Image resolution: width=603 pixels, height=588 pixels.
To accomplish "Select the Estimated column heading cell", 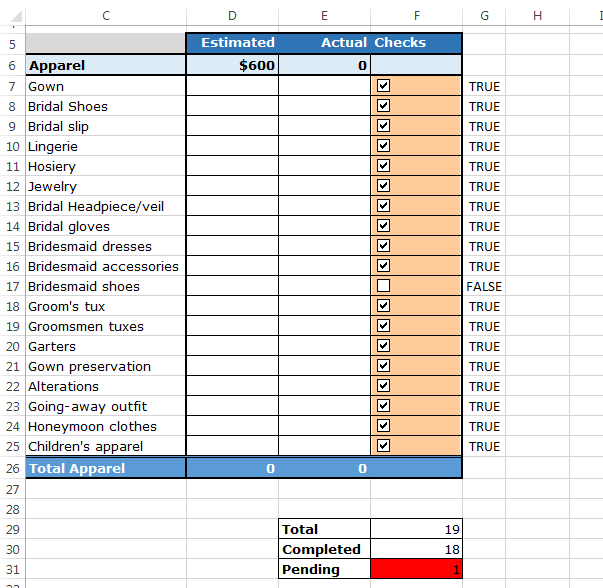I will [x=232, y=43].
